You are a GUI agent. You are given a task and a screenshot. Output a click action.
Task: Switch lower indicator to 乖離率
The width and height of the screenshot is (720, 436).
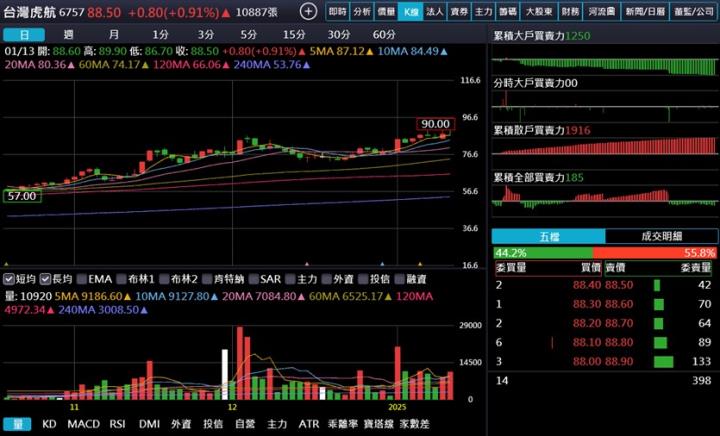click(343, 424)
